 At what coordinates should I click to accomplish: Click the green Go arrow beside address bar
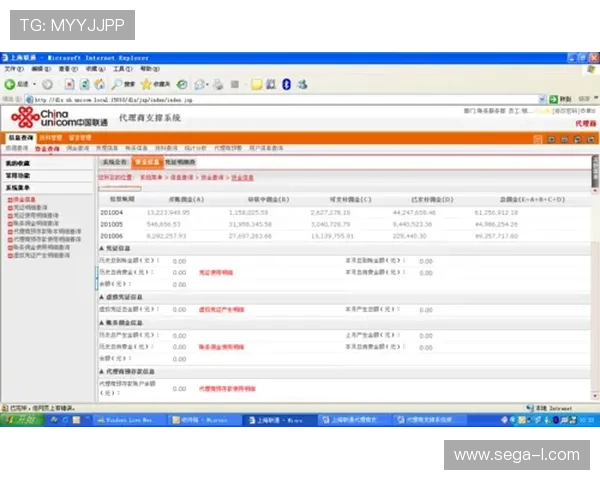click(x=552, y=100)
